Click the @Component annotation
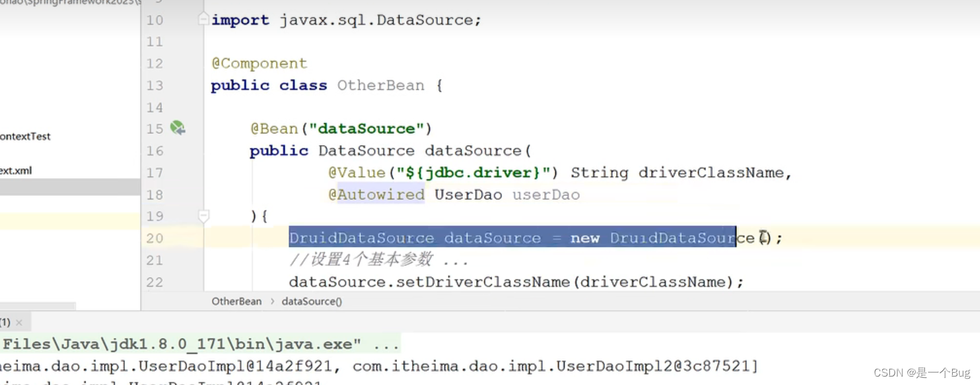Image resolution: width=980 pixels, height=385 pixels. pyautogui.click(x=259, y=63)
